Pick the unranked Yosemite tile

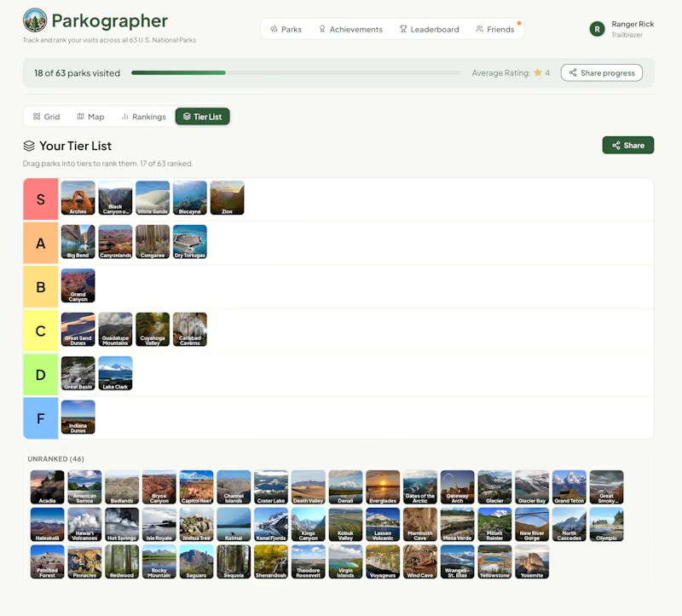(532, 562)
